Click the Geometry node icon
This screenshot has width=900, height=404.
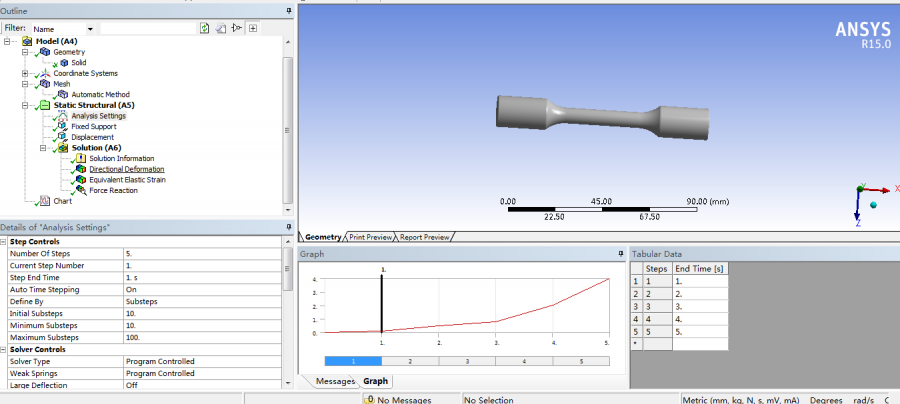coord(45,52)
